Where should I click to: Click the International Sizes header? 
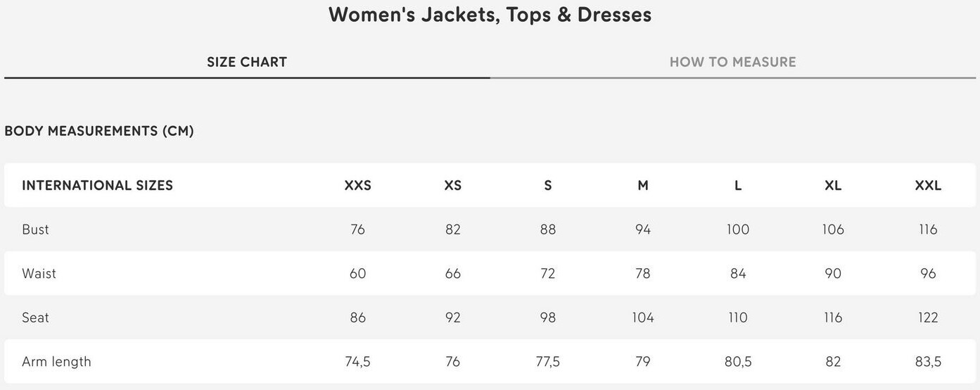pos(97,185)
